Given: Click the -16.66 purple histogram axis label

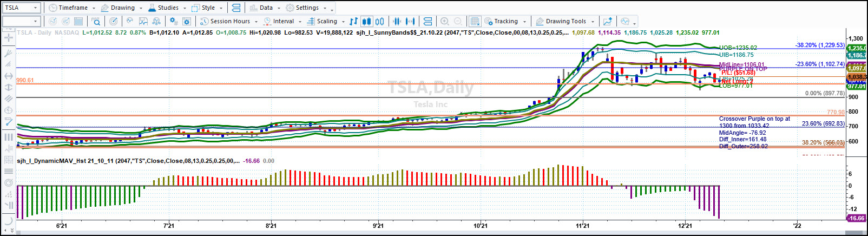Looking at the screenshot, I should point(856,218).
